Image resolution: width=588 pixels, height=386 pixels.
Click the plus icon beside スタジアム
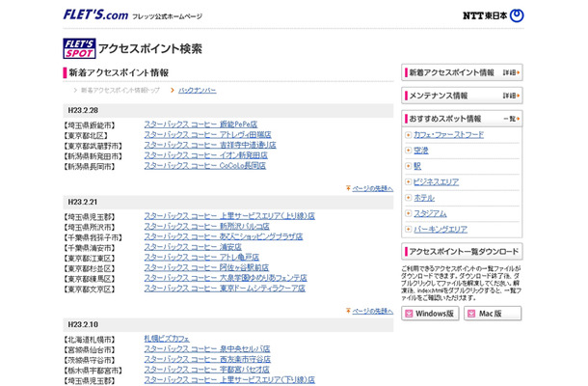point(409,213)
